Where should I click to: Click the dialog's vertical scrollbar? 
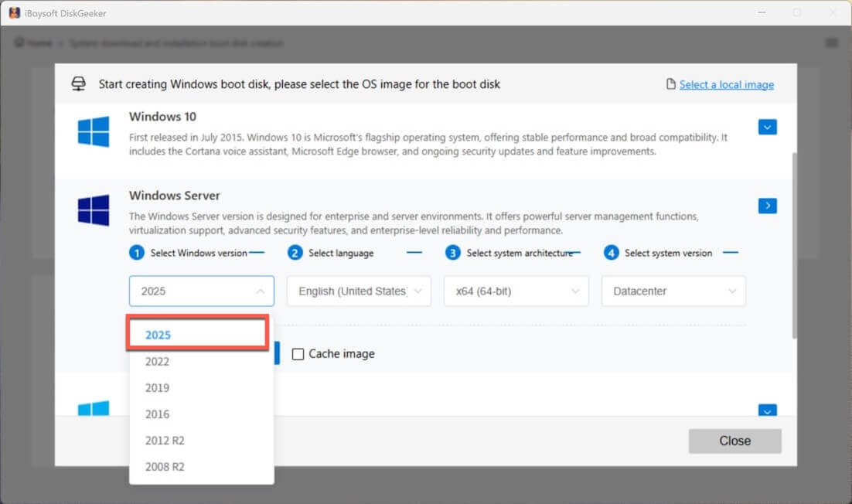[x=795, y=246]
